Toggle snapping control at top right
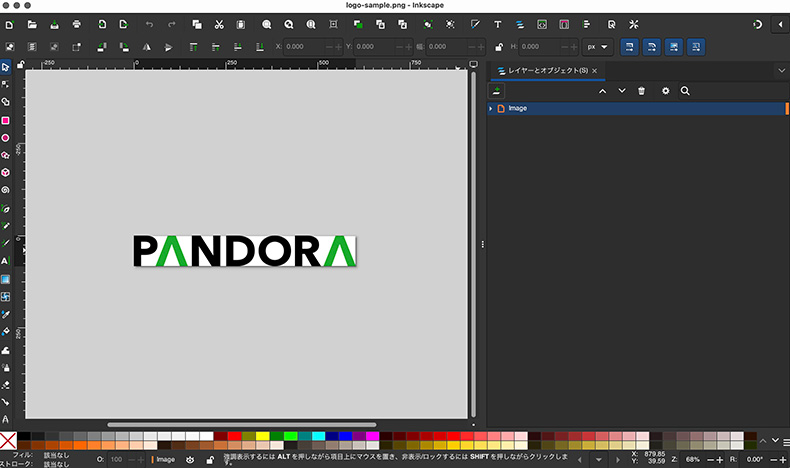The image size is (790, 468). (757, 25)
